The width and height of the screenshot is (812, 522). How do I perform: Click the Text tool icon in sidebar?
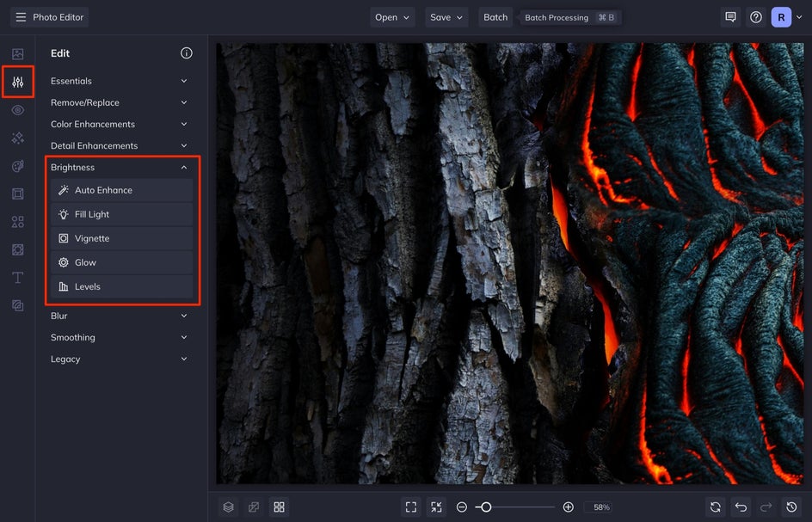[17, 278]
